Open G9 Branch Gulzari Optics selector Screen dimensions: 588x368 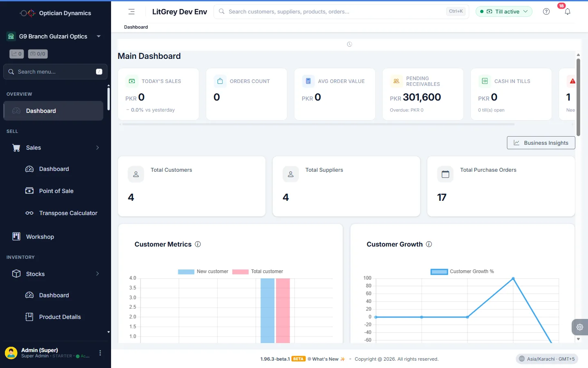tap(53, 36)
